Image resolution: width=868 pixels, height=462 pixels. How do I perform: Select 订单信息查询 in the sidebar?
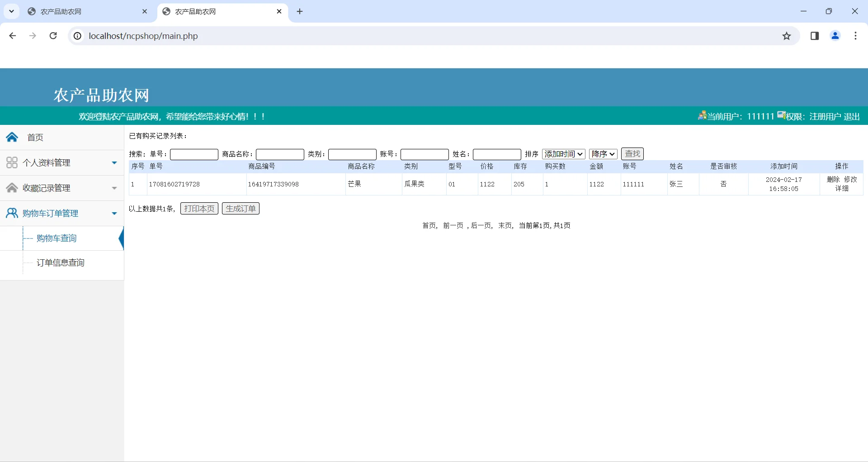pyautogui.click(x=60, y=262)
